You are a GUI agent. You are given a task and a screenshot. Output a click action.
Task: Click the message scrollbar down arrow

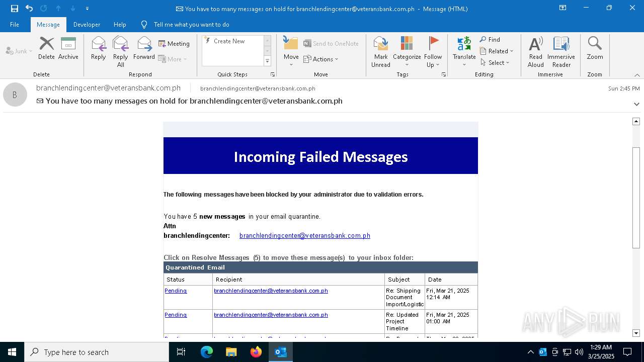(636, 333)
